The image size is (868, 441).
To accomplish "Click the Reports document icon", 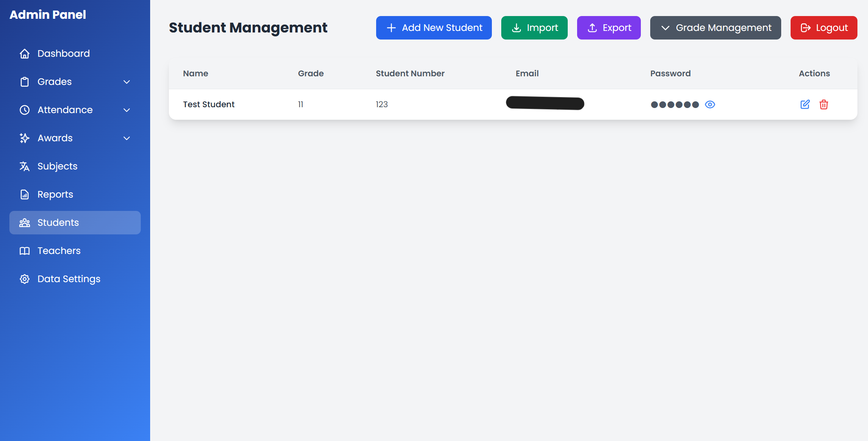I will pos(25,194).
